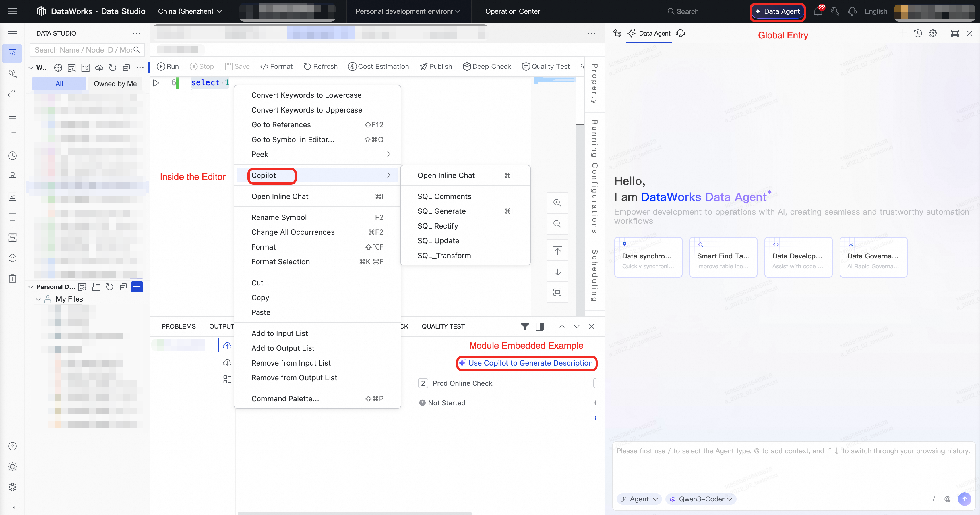Click the settings gear icon in left sidebar
The height and width of the screenshot is (515, 980).
tap(13, 487)
